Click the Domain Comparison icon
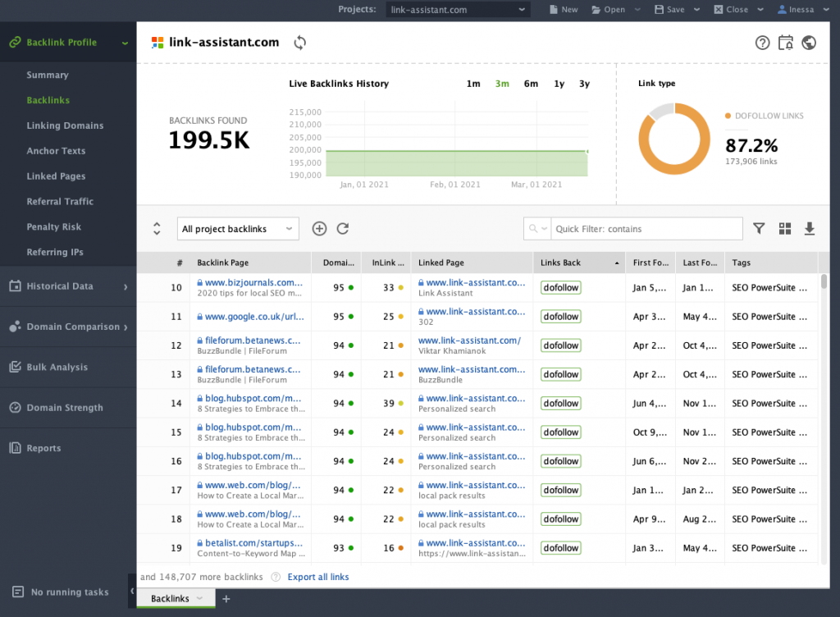 click(x=15, y=327)
